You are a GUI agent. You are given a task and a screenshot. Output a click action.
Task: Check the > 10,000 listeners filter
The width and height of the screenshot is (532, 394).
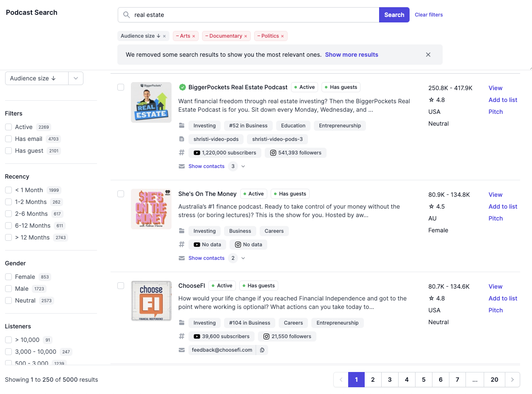click(8, 340)
